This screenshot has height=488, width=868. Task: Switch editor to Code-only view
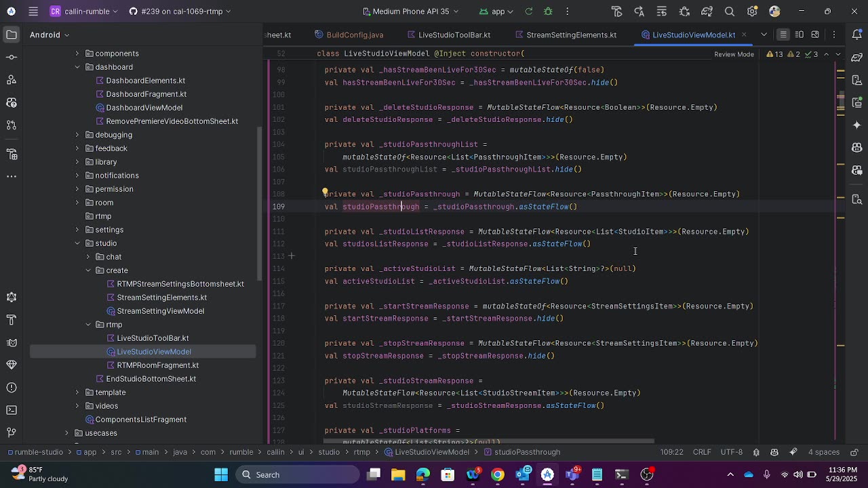point(783,35)
